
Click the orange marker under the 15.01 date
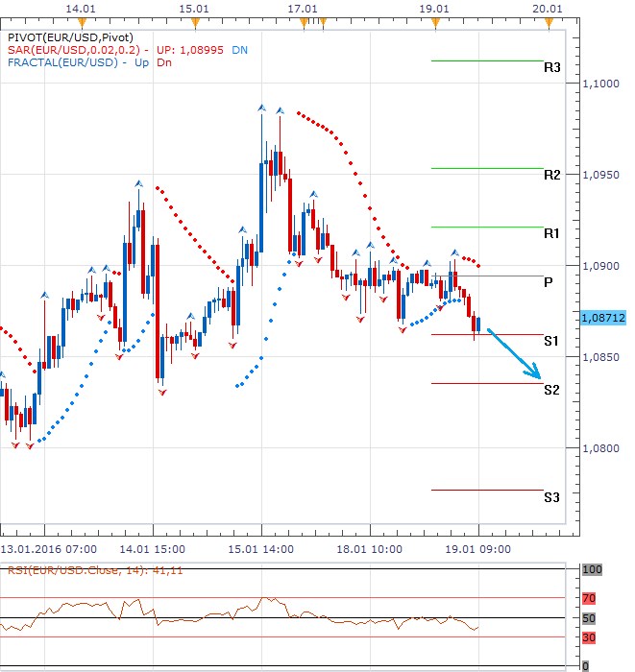(x=195, y=20)
